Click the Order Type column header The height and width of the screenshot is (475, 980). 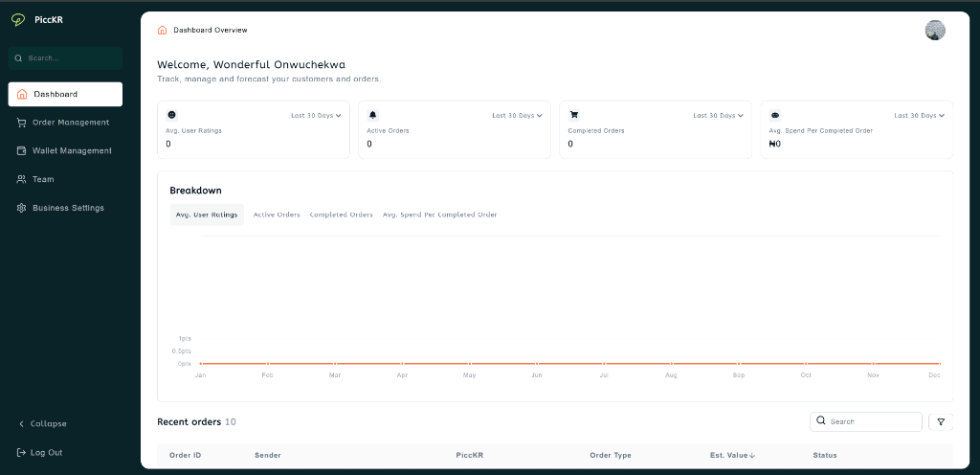coord(611,456)
